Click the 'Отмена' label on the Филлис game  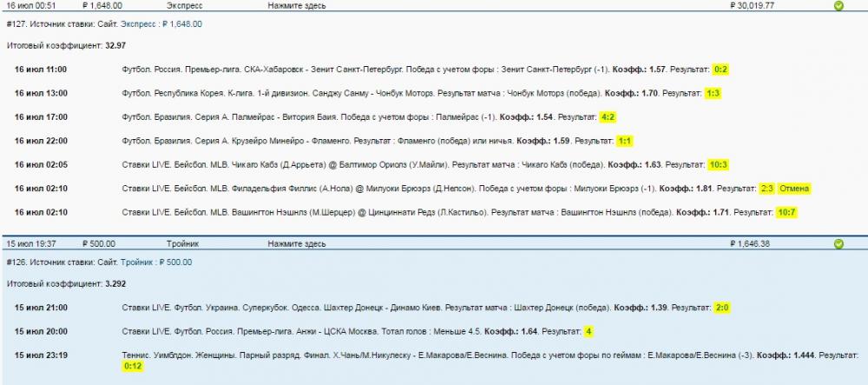(x=793, y=188)
